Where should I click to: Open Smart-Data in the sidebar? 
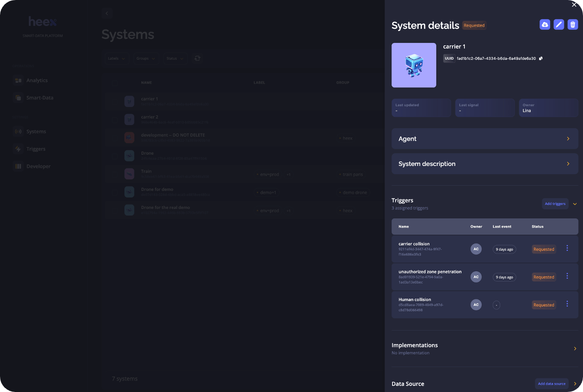click(x=33, y=98)
